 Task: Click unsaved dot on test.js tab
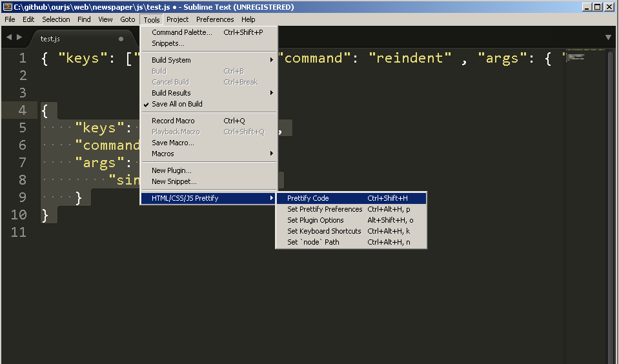(121, 39)
